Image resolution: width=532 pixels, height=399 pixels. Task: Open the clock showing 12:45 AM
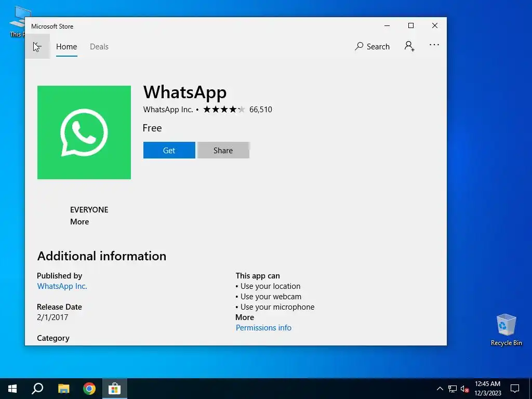point(487,389)
